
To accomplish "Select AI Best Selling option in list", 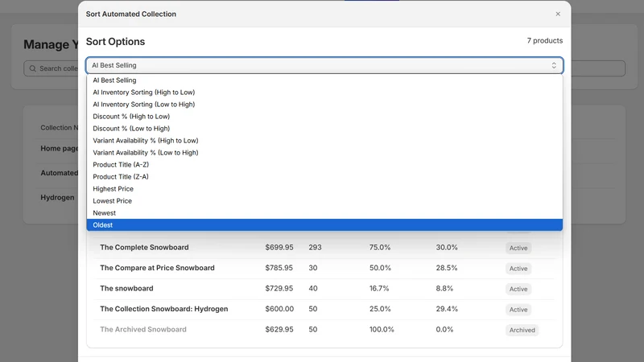I will [324, 80].
